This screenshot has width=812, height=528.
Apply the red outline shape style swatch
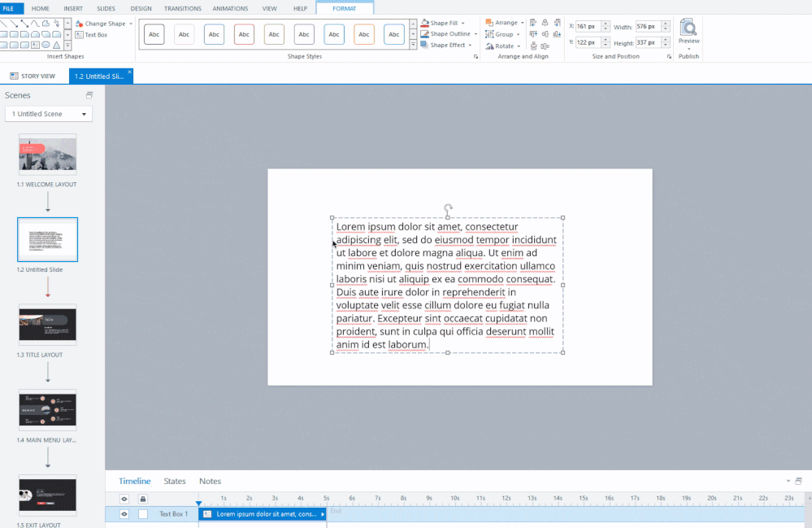tap(244, 34)
